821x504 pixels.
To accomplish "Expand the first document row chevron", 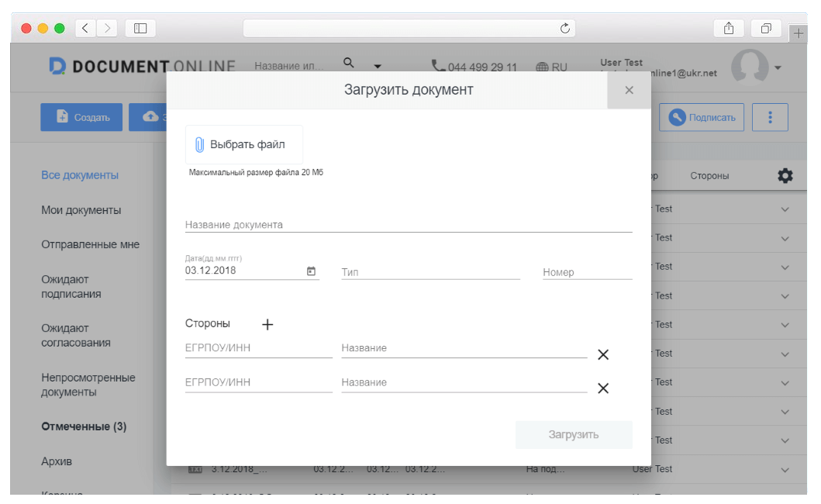I will (785, 209).
